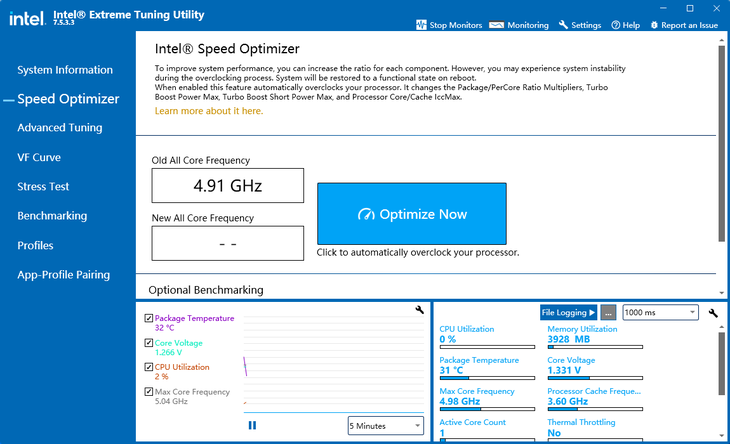The image size is (730, 444).
Task: Toggle the Core Voltage checkbox
Action: (148, 343)
